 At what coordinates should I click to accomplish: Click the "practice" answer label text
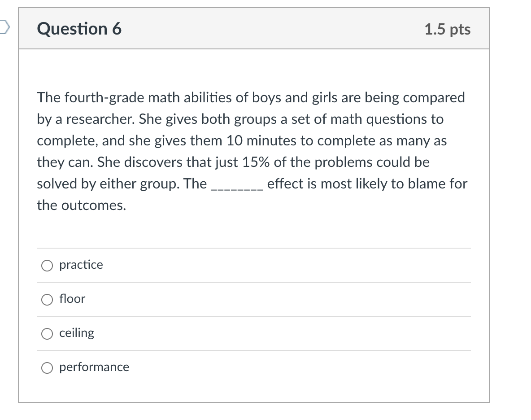[x=81, y=265]
